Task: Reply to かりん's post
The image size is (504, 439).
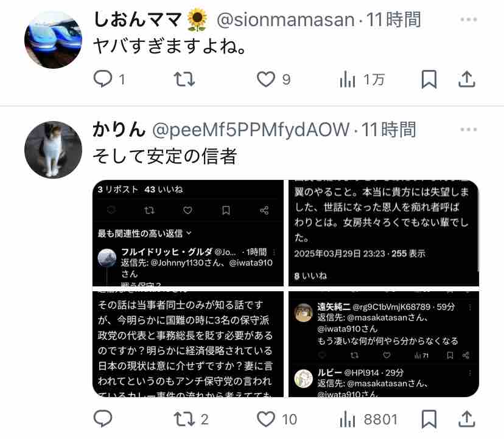Action: (x=102, y=419)
